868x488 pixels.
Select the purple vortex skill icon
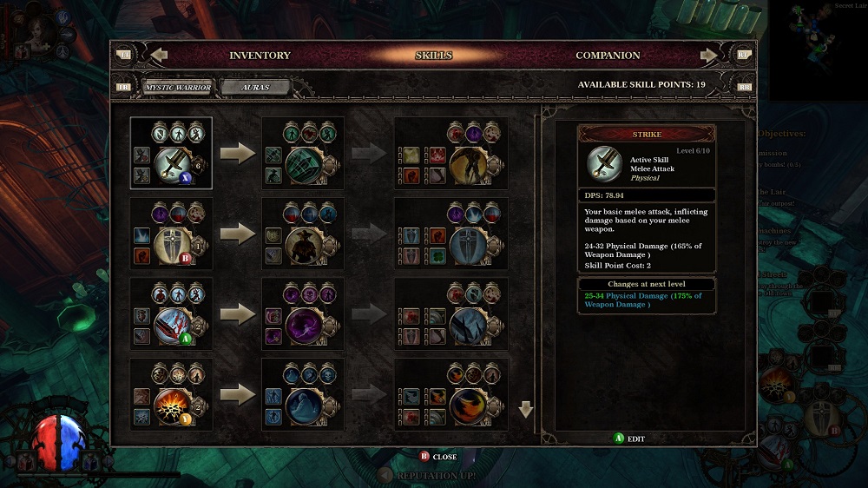(x=305, y=326)
